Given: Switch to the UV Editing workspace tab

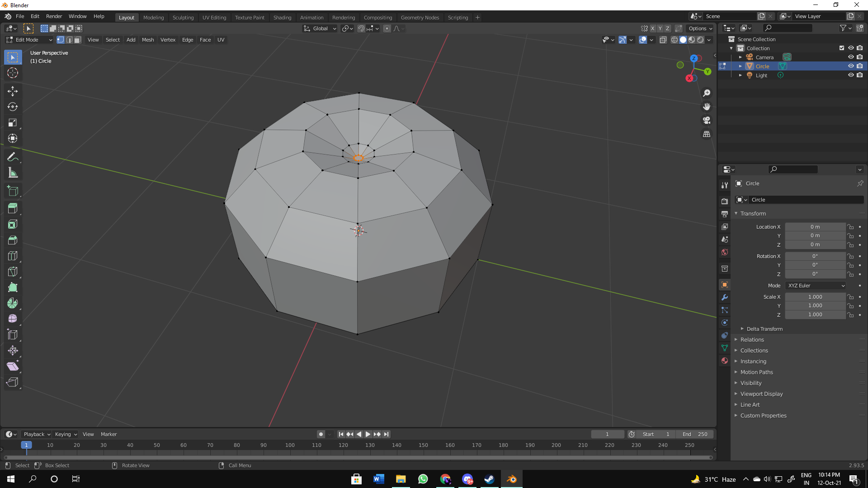Looking at the screenshot, I should [x=214, y=18].
